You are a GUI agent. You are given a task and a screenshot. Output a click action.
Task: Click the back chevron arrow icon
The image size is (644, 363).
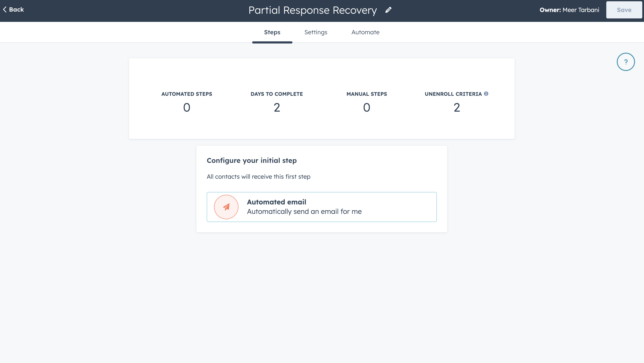(4, 9)
